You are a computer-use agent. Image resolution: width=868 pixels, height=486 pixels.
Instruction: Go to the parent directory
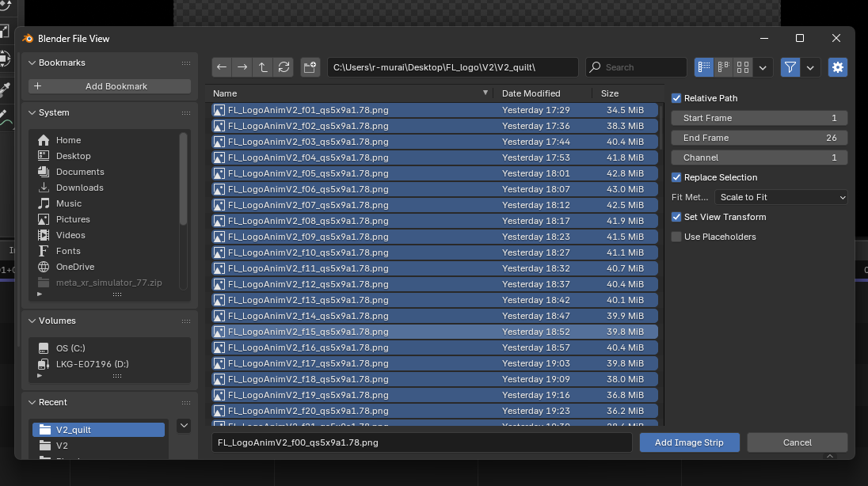pos(263,67)
